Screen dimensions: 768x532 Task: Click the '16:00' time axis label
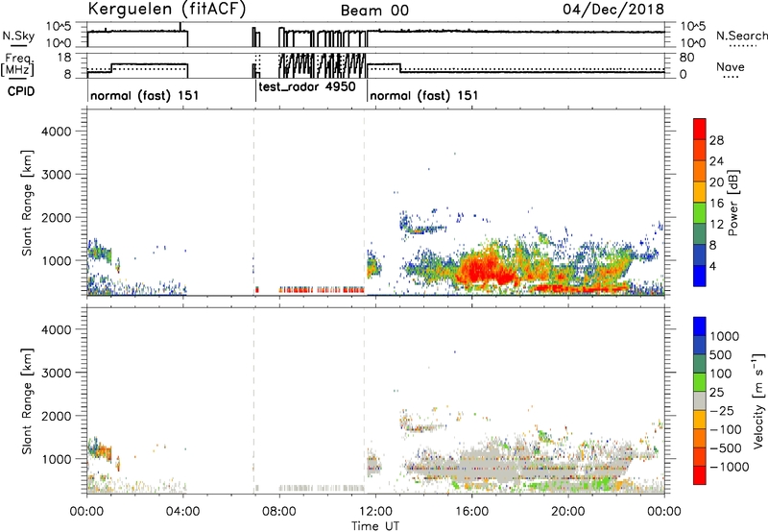pyautogui.click(x=471, y=512)
